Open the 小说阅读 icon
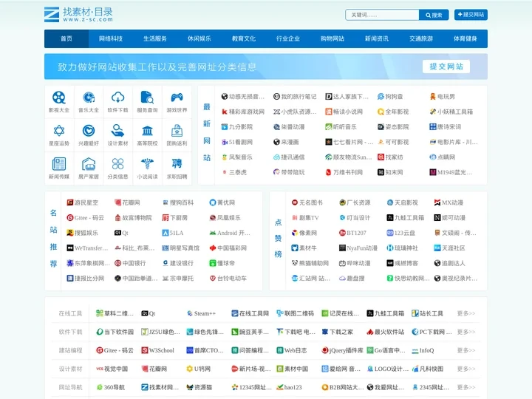 point(147,164)
